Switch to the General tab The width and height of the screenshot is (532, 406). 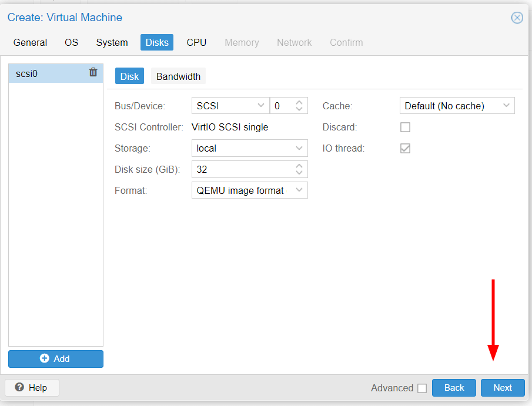point(30,42)
